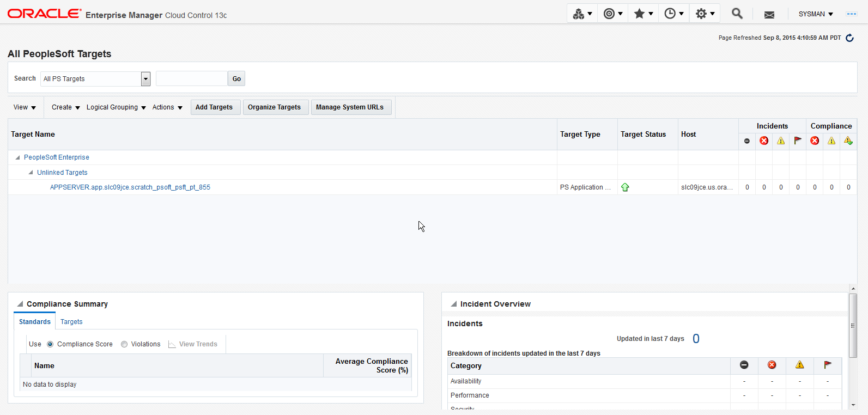Open the View dropdown menu

[25, 107]
